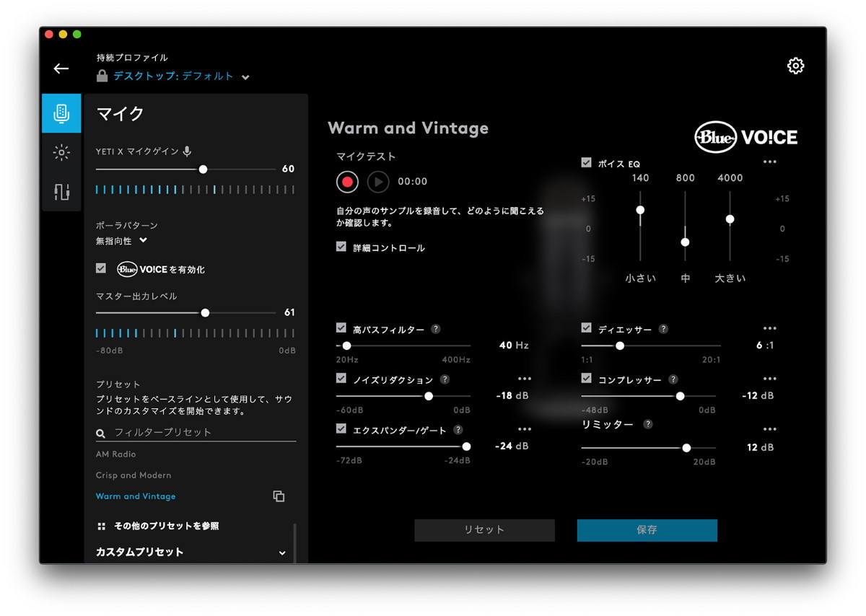Expand the カスタムプリセット section

(281, 553)
